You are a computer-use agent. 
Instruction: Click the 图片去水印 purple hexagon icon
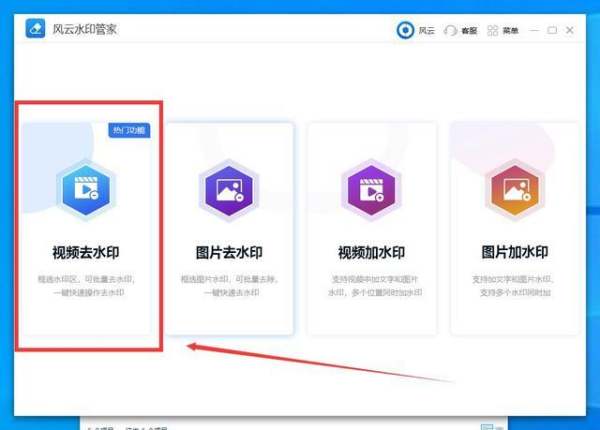[229, 190]
